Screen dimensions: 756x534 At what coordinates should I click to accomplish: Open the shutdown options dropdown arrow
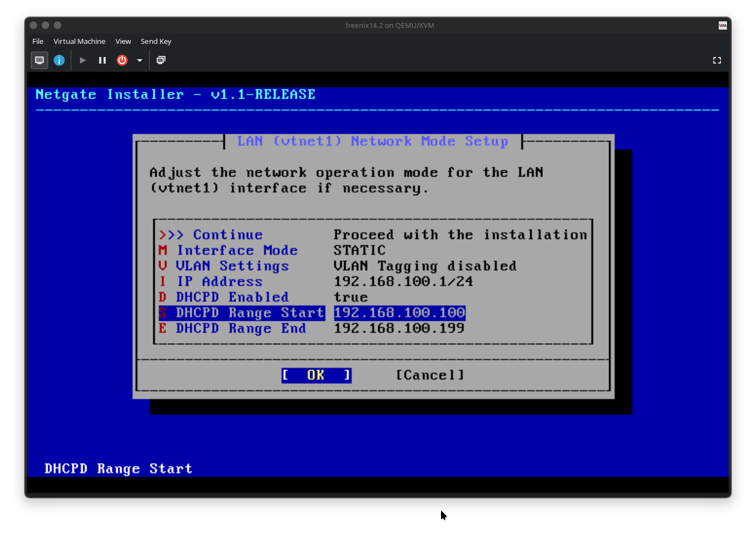(x=139, y=60)
